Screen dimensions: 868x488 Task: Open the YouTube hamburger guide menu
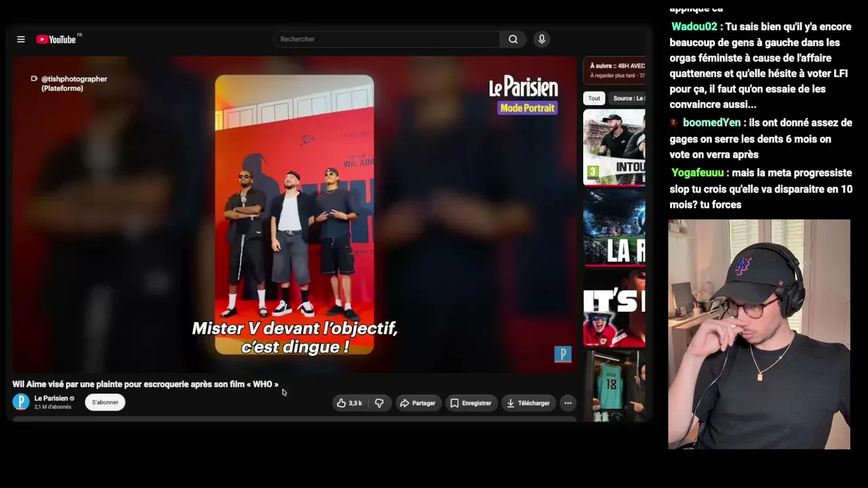(21, 39)
